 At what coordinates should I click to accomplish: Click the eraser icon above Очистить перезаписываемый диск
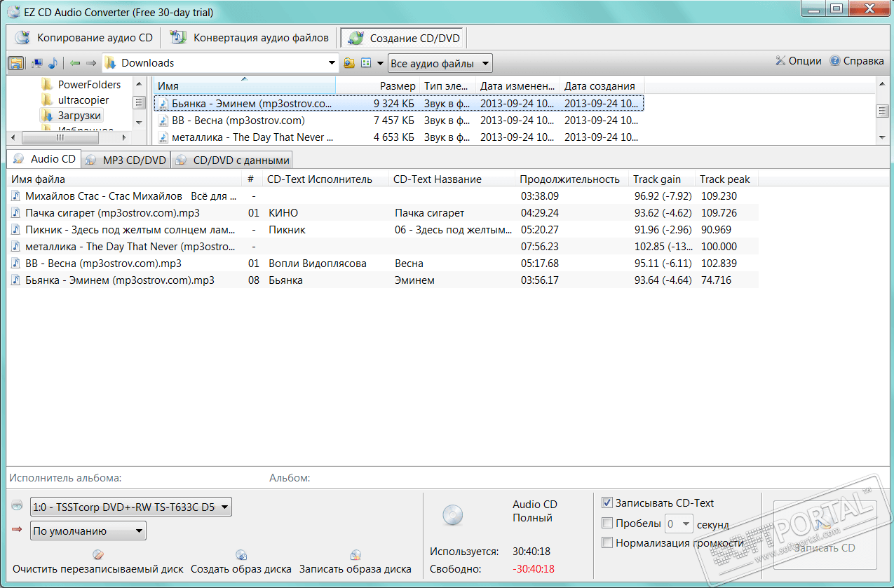[x=97, y=555]
